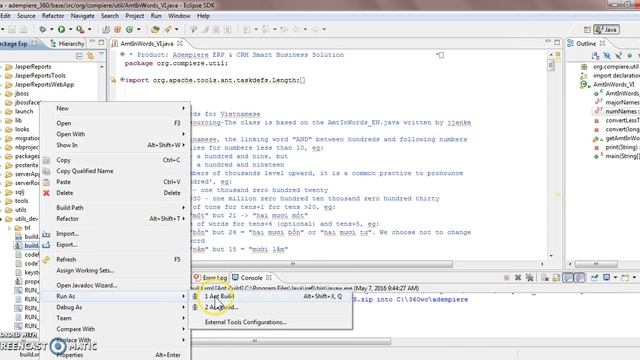Click the Open Perspective icon

pyautogui.click(x=587, y=29)
